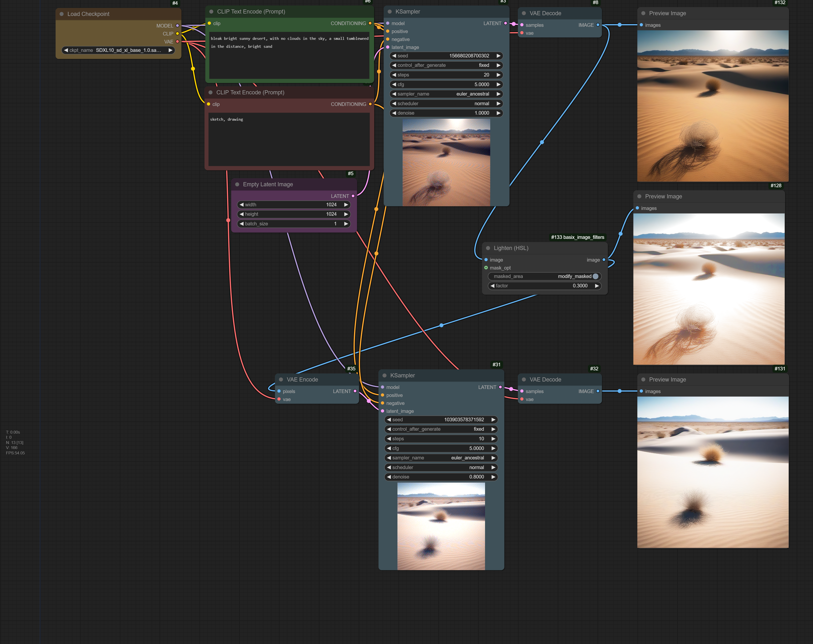Select next checkpoint with ckpt_name right arrow
813x644 pixels.
(x=170, y=50)
